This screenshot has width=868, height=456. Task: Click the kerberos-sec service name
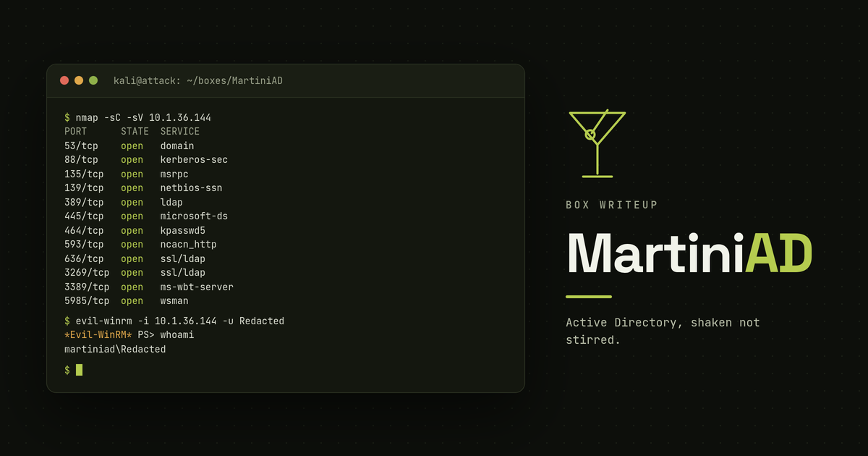pyautogui.click(x=194, y=160)
